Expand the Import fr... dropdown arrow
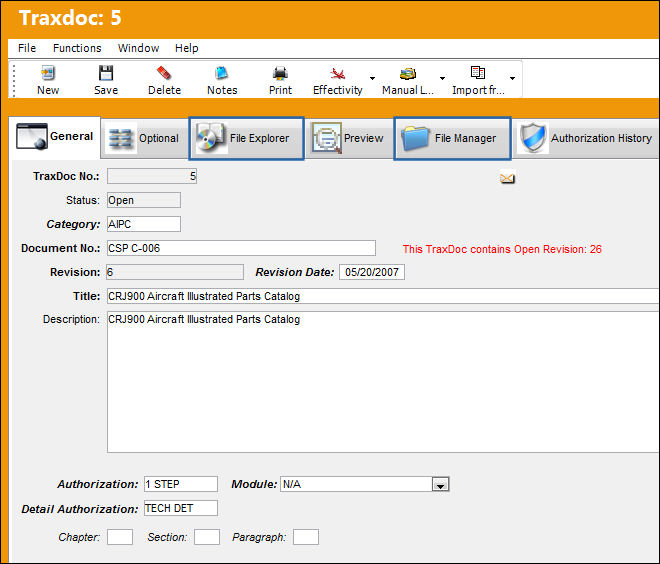660x564 pixels. click(x=512, y=78)
